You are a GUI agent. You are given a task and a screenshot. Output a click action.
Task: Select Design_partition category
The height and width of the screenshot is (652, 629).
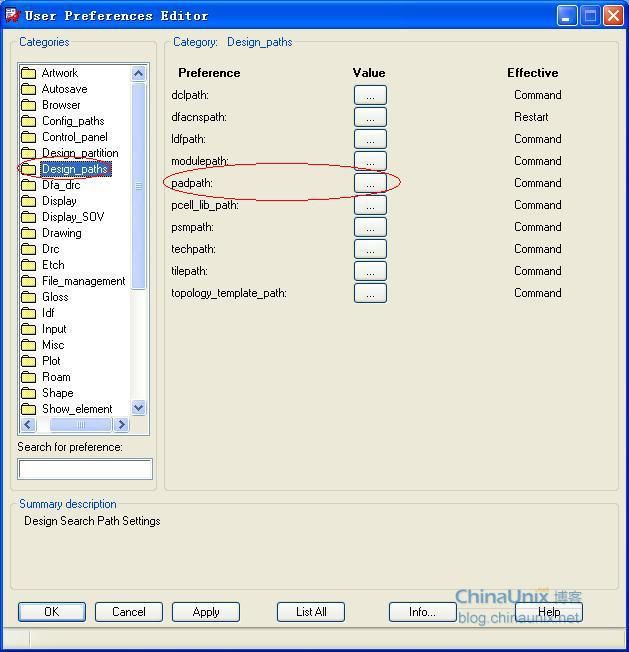coord(80,153)
